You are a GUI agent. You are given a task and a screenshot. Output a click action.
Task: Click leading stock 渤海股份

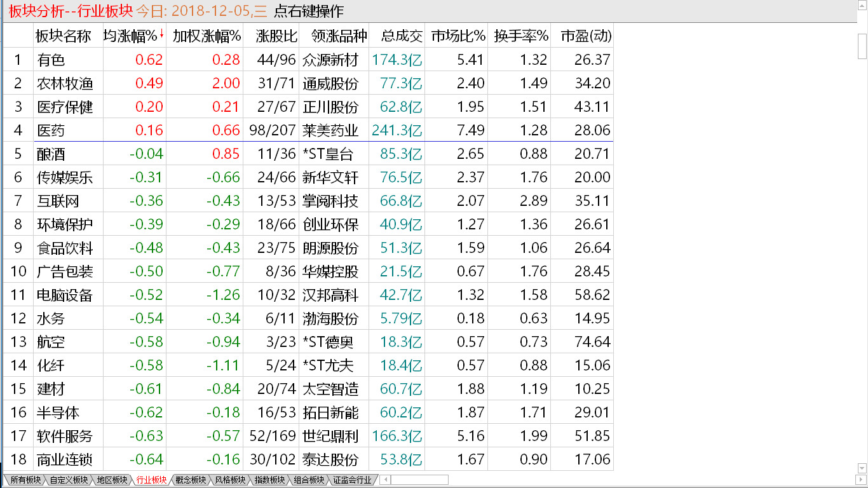[330, 318]
